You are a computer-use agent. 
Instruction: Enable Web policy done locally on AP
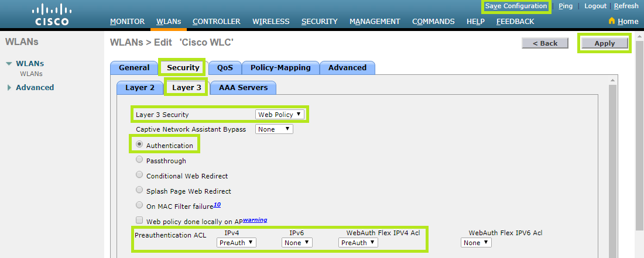pos(139,220)
